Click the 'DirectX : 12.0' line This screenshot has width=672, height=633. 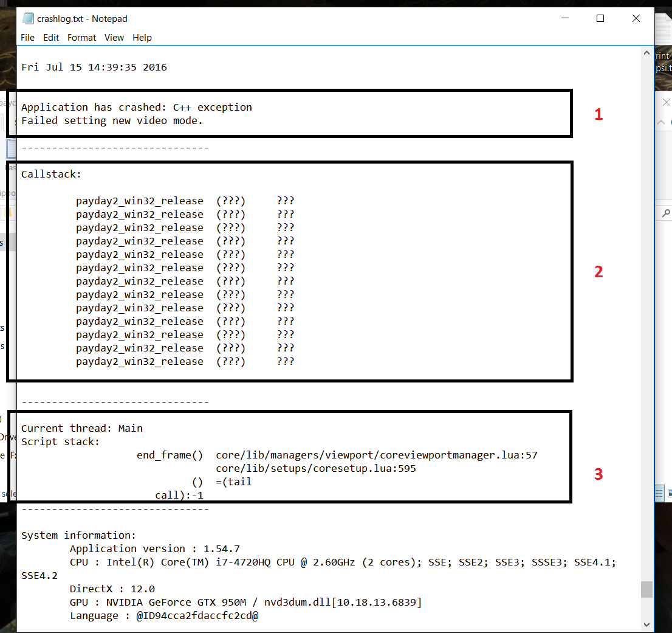pos(112,589)
